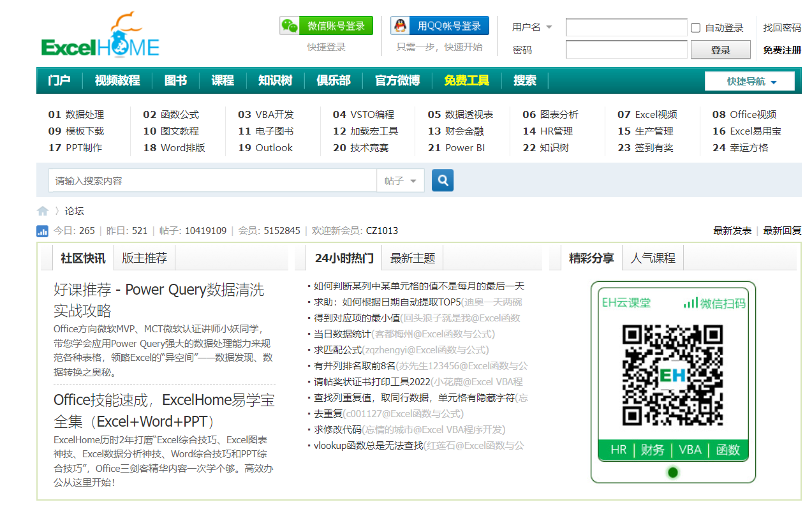Enable the 自动登录 checkbox
The image size is (812, 507).
(696, 27)
